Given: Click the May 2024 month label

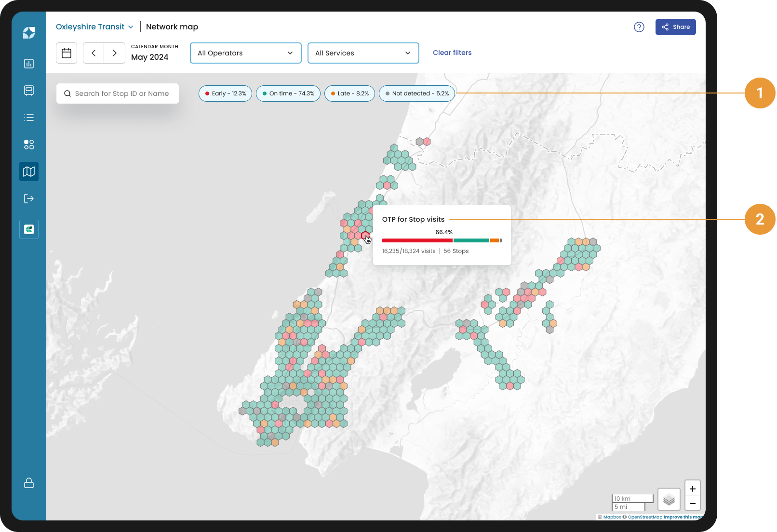Looking at the screenshot, I should pos(150,57).
